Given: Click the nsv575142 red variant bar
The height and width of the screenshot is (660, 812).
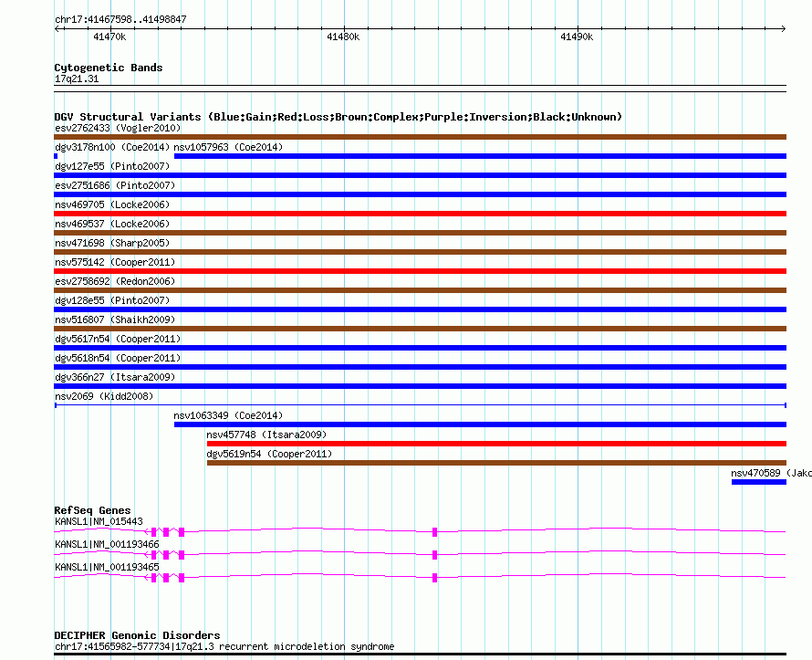Looking at the screenshot, I should [x=420, y=271].
